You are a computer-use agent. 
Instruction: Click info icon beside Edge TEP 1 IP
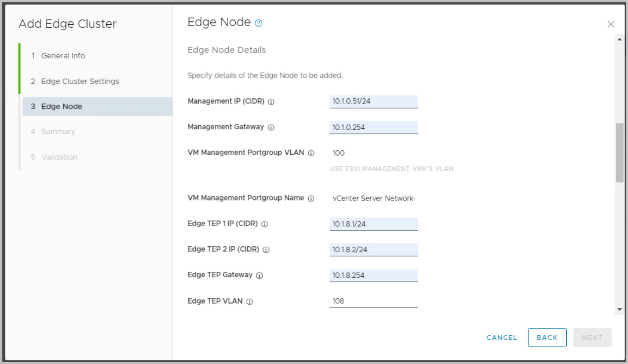click(264, 224)
